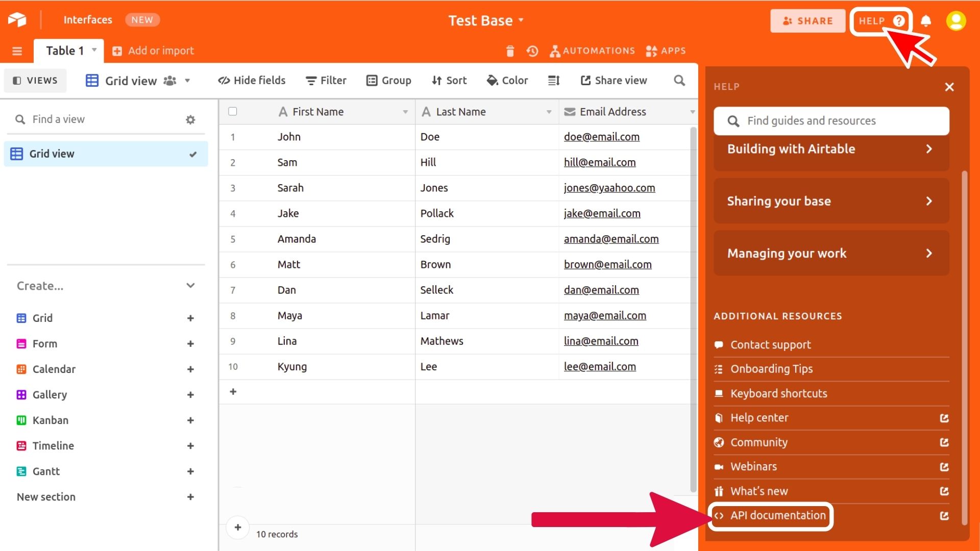Screen dimensions: 980x551
Task: Open the Last Name column dropdown
Action: [549, 112]
